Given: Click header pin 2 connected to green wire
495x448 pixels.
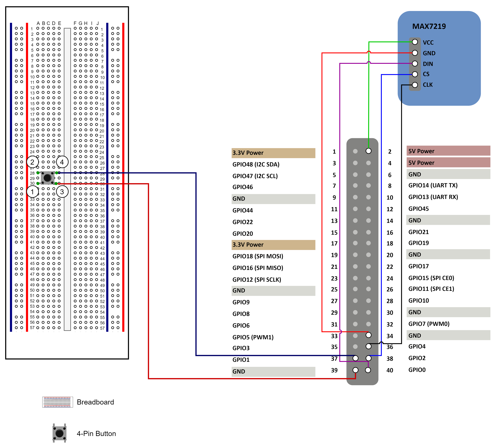Looking at the screenshot, I should [x=368, y=151].
